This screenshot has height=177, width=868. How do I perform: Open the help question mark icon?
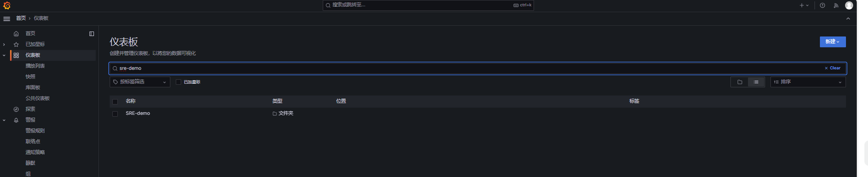pyautogui.click(x=822, y=5)
